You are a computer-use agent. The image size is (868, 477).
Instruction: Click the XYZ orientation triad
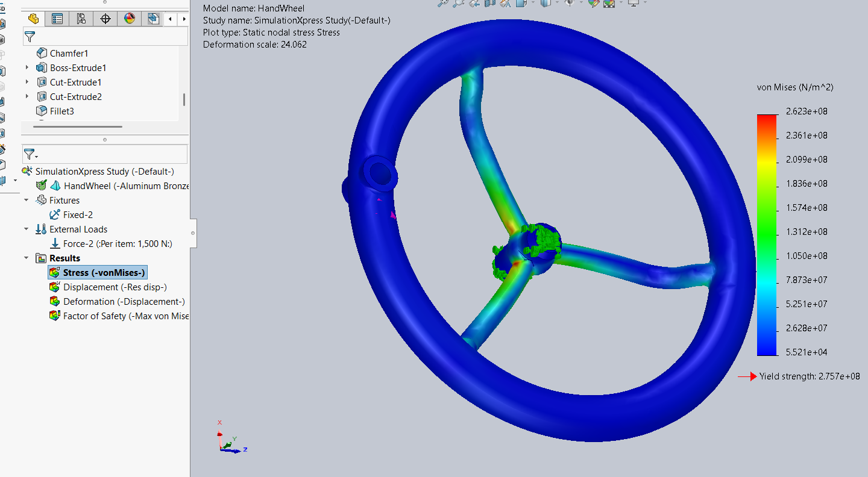(231, 437)
